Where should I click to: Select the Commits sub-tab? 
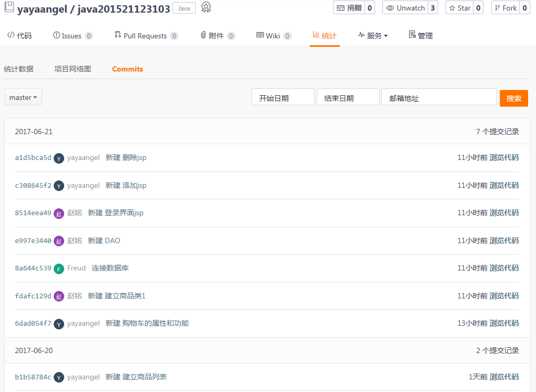(127, 69)
